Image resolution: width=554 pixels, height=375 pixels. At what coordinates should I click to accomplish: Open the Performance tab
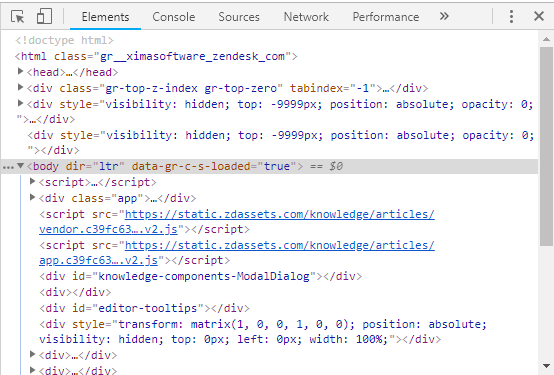[386, 17]
